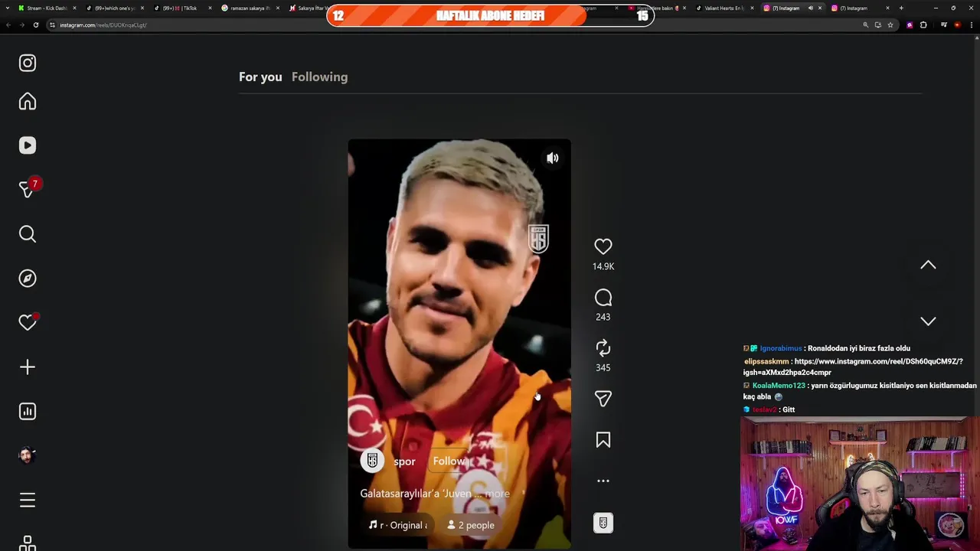Switch to the For you tab
Screen dimensions: 980x551
point(260,77)
